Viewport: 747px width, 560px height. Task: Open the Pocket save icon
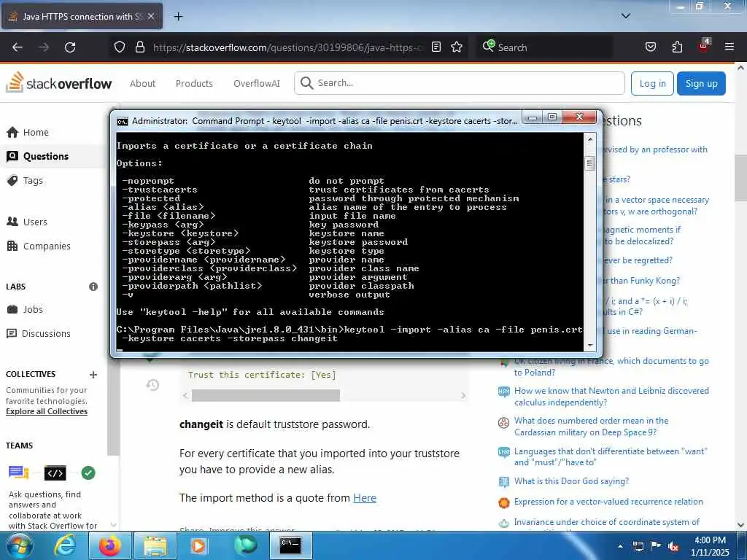[x=650, y=47]
